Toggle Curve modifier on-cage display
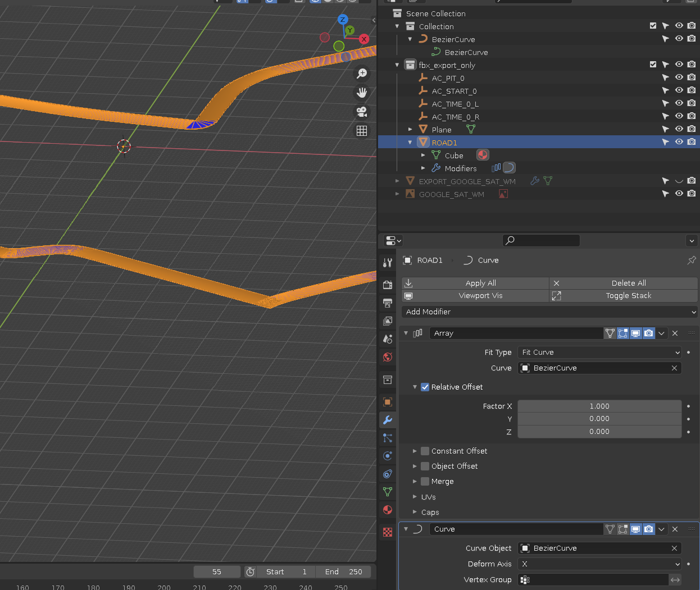700x590 pixels. (610, 529)
